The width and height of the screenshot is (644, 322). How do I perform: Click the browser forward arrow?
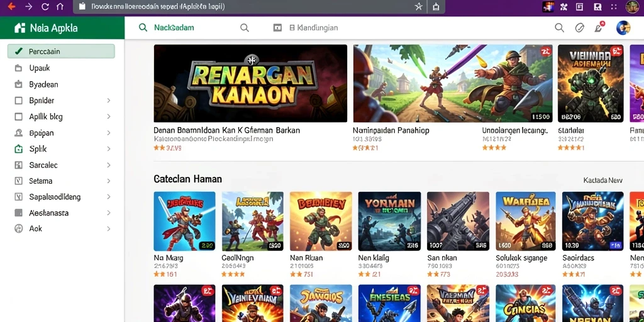tap(28, 6)
